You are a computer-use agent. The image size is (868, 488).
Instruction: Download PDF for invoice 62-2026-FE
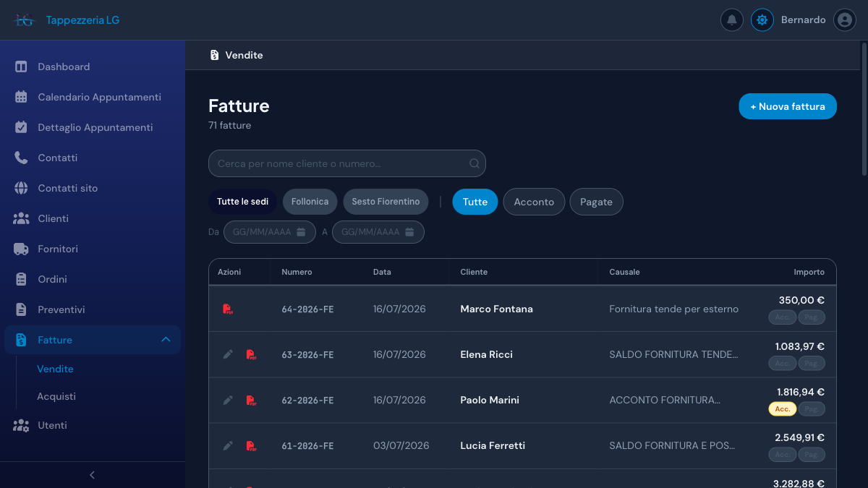tap(251, 401)
